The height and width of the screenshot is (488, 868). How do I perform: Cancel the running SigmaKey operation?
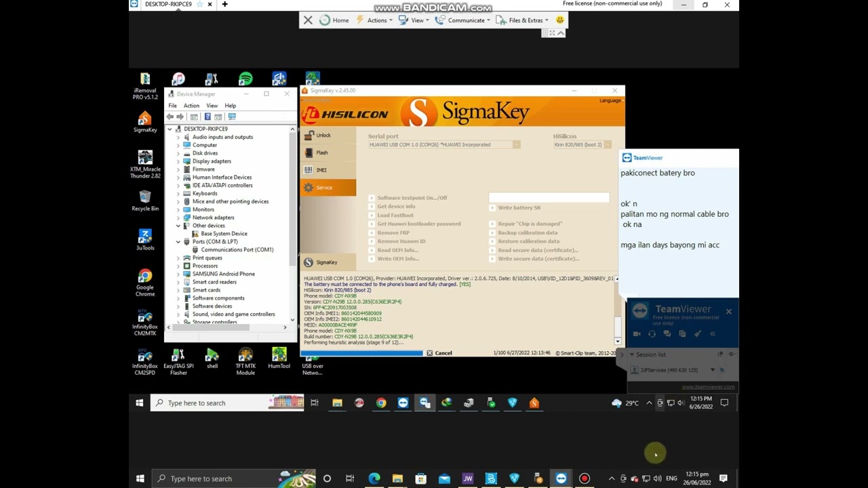(x=439, y=353)
